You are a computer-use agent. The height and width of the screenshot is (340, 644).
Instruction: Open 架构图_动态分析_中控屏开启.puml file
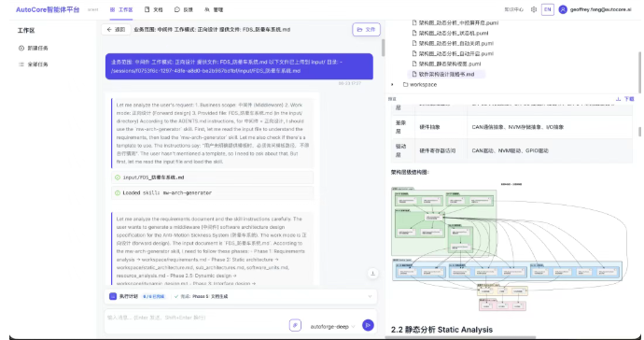(455, 23)
